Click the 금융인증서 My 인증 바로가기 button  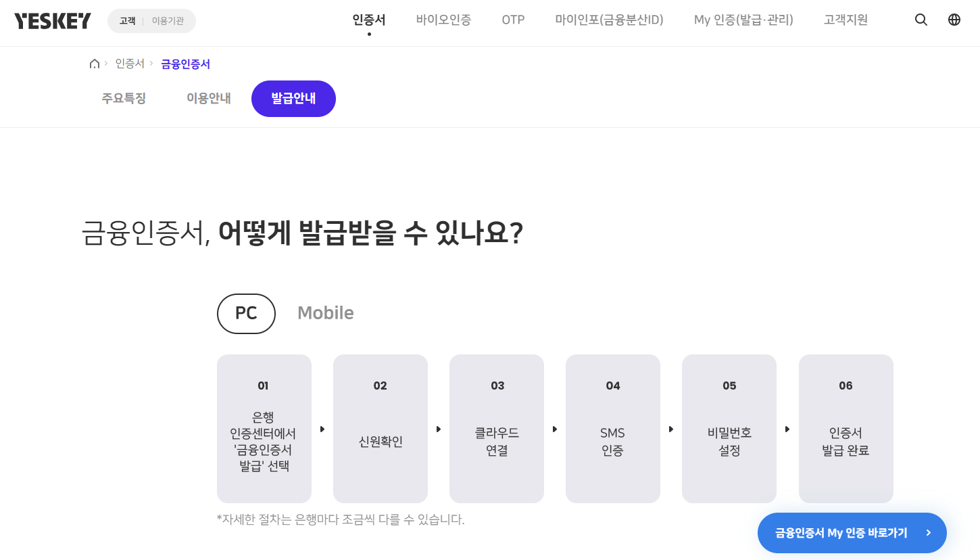[852, 533]
